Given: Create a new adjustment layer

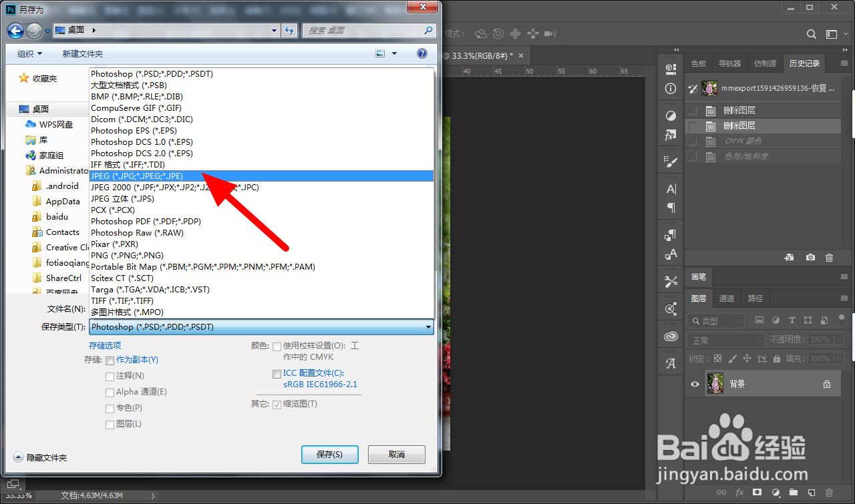Looking at the screenshot, I should click(x=775, y=492).
